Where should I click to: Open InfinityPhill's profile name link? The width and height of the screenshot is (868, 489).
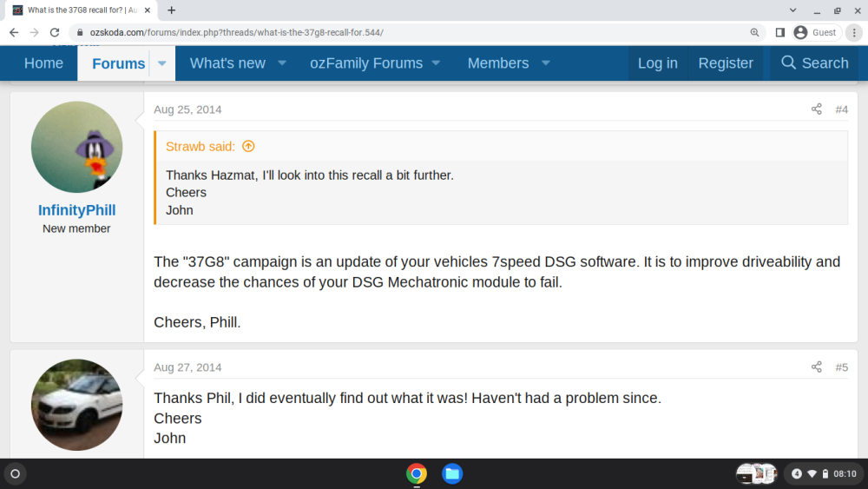pyautogui.click(x=77, y=210)
